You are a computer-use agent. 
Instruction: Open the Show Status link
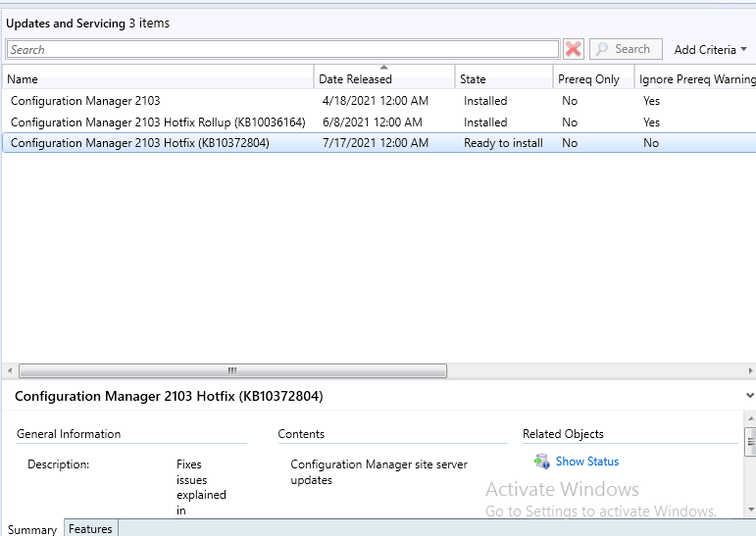pos(587,462)
